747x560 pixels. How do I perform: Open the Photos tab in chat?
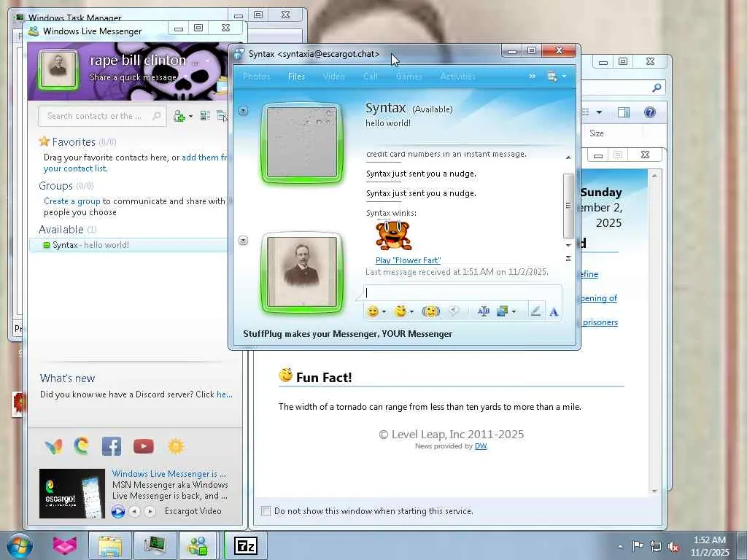pos(256,76)
